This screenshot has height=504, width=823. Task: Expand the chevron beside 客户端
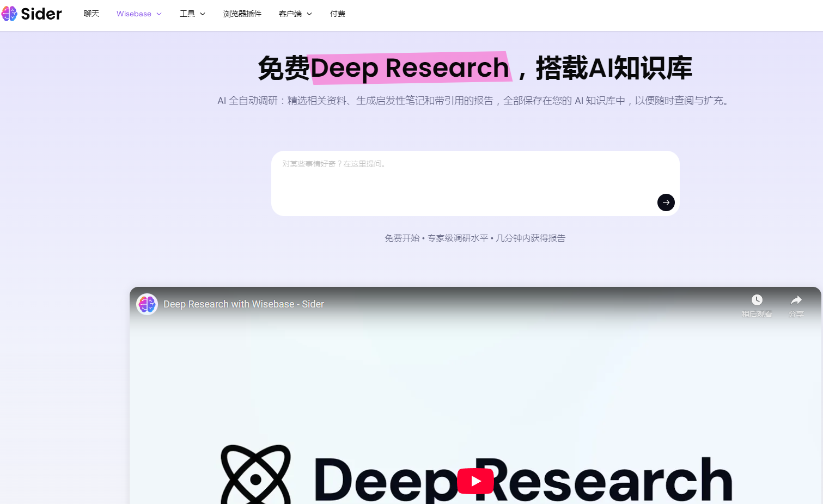tap(309, 14)
